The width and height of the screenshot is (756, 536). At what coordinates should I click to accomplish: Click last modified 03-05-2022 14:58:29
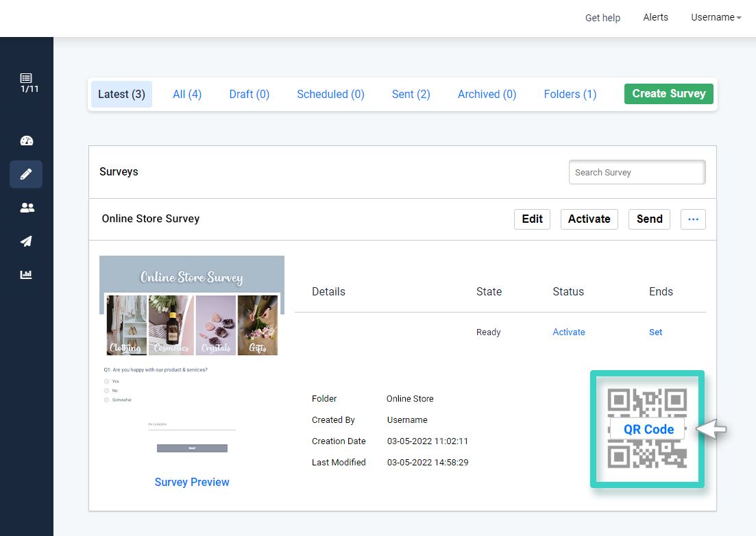point(427,462)
